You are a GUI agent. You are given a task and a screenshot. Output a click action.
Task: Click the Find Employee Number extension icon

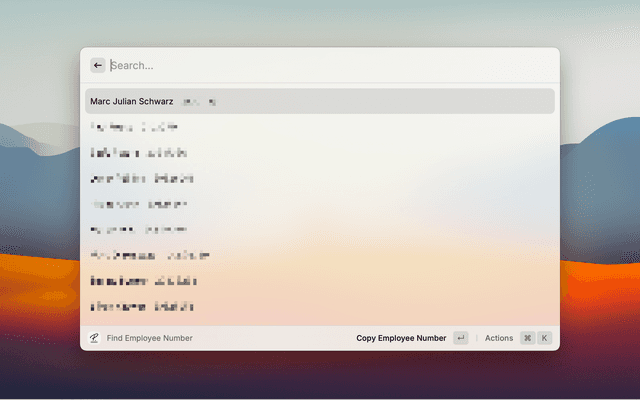[94, 338]
